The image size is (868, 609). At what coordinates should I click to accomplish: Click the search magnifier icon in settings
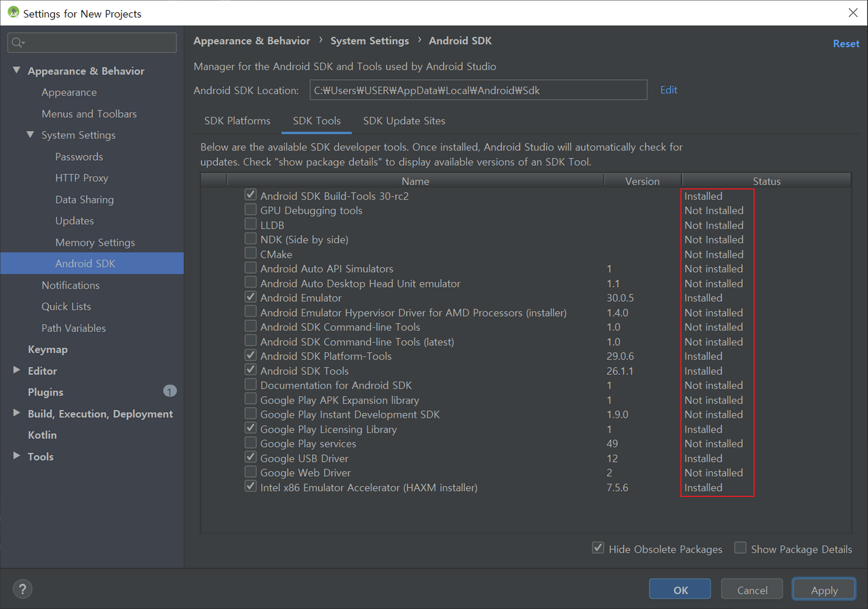(x=18, y=43)
